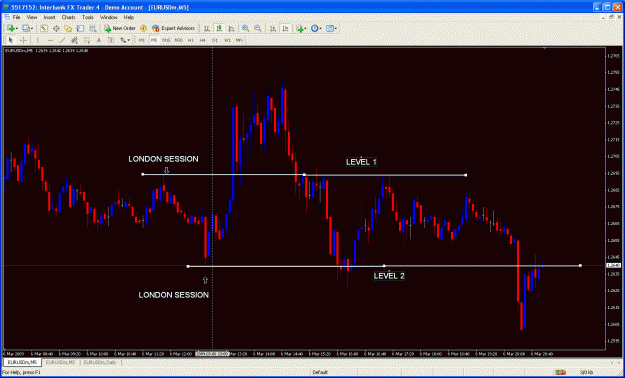
Task: Open the View menu
Action: pyautogui.click(x=32, y=18)
